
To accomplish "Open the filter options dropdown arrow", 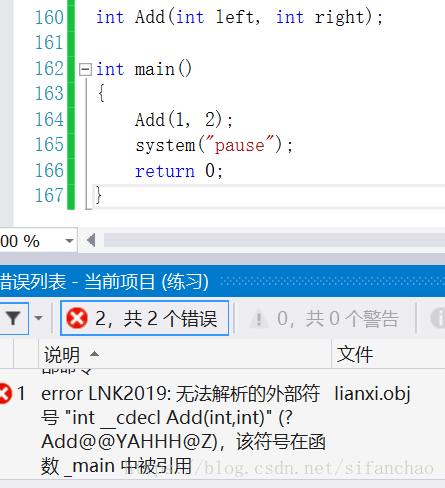I will click(39, 318).
